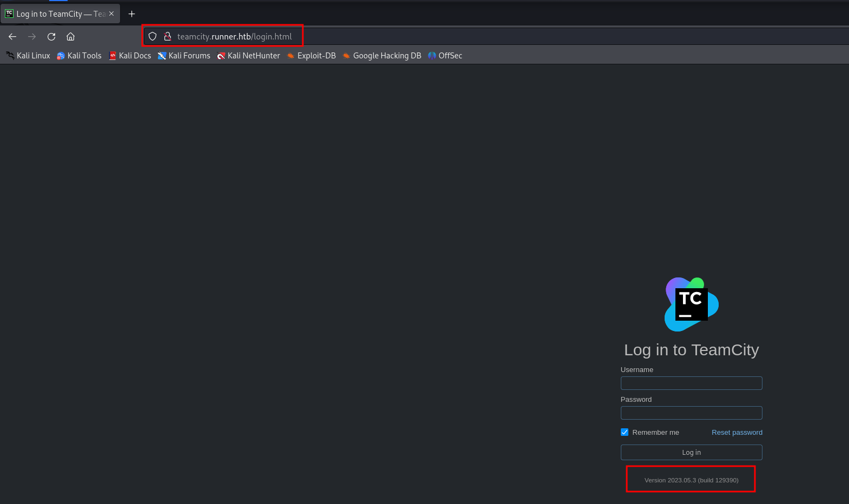This screenshot has width=849, height=504.
Task: Open the Kali Docs bookmark
Action: pos(130,56)
